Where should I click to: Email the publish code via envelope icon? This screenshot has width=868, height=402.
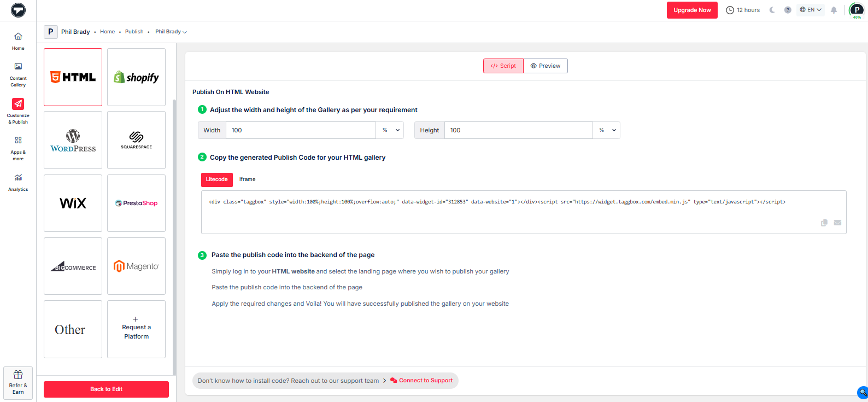point(837,223)
